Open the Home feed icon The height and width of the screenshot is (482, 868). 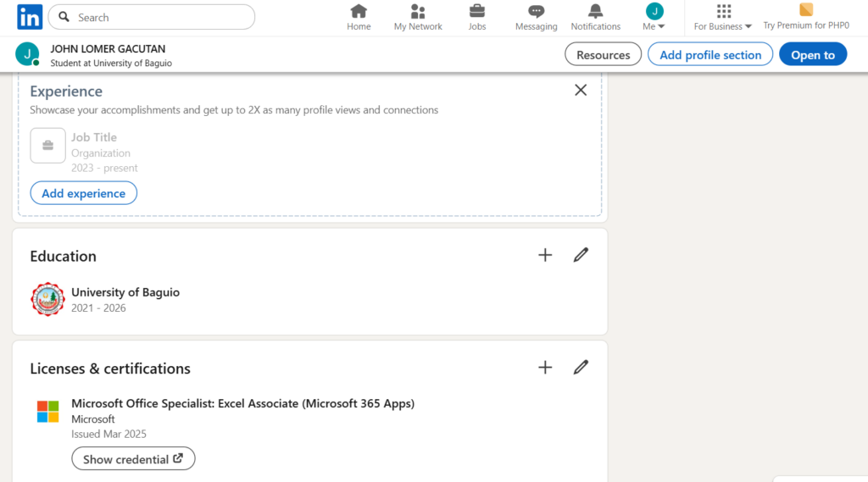pos(359,12)
